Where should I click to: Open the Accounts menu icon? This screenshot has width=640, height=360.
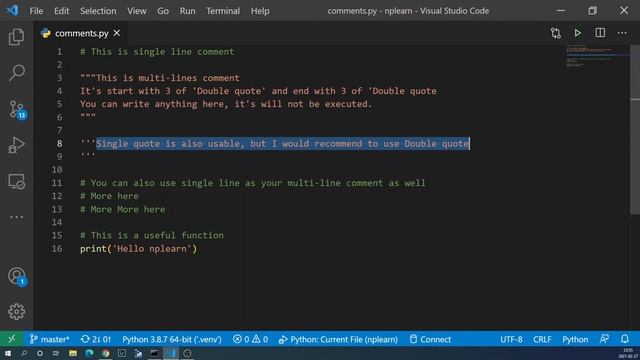[17, 276]
